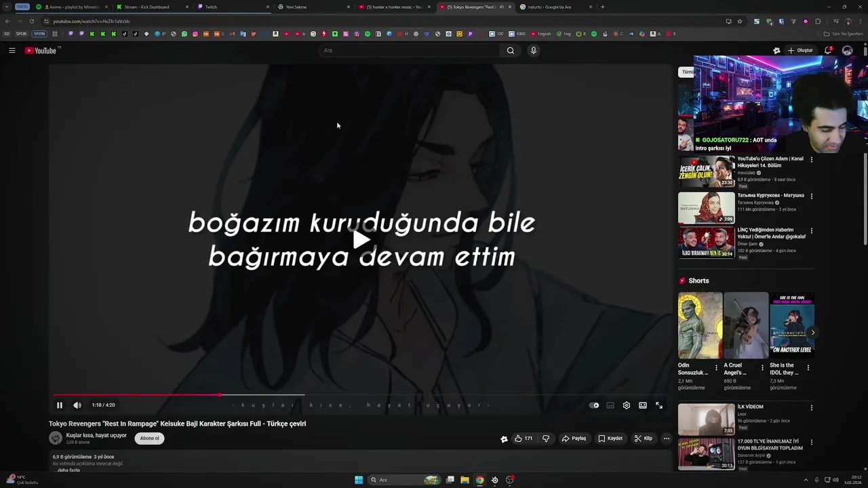Open the Windows Start button

point(359,480)
